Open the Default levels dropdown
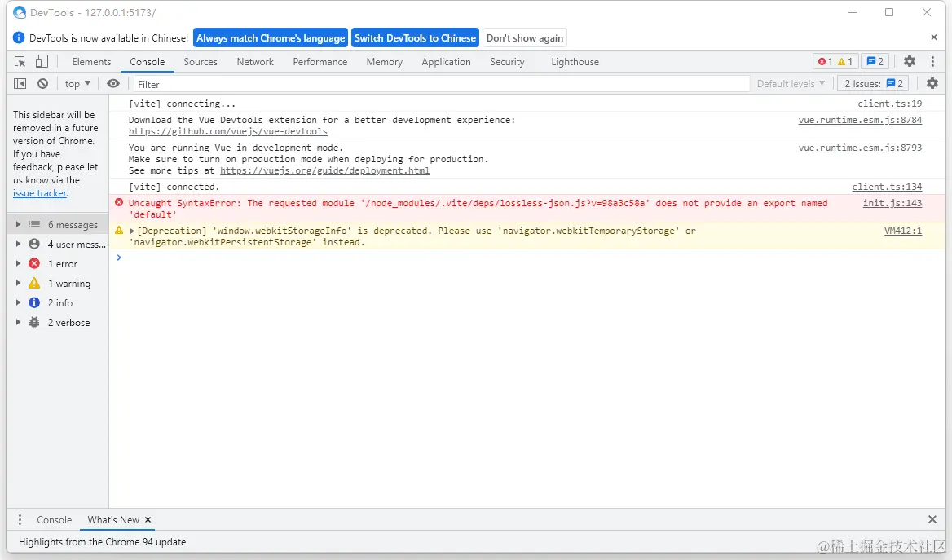The width and height of the screenshot is (952, 560). point(791,84)
